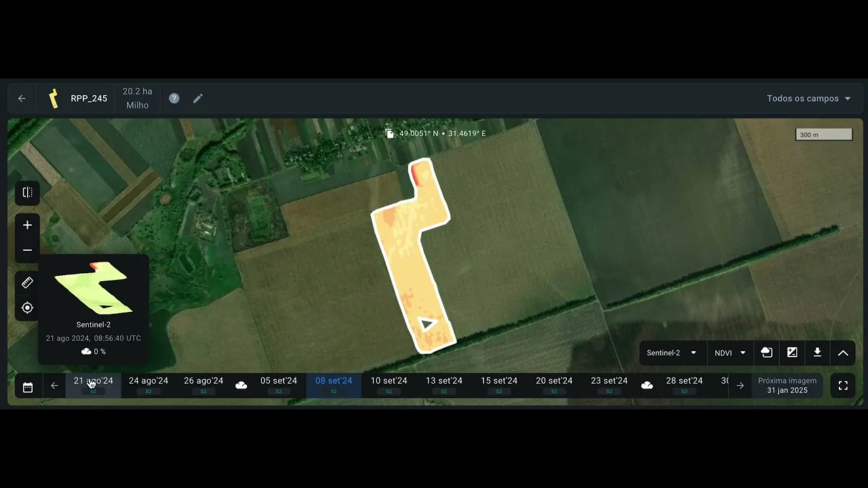Click coordinates 49.0051° N 31.4619° E
This screenshot has height=488, width=868.
tap(442, 134)
